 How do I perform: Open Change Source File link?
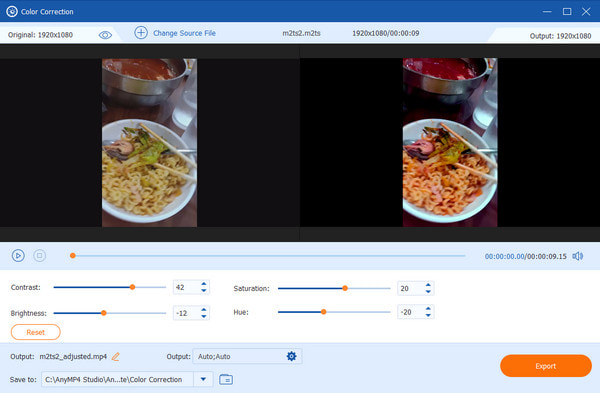[184, 33]
